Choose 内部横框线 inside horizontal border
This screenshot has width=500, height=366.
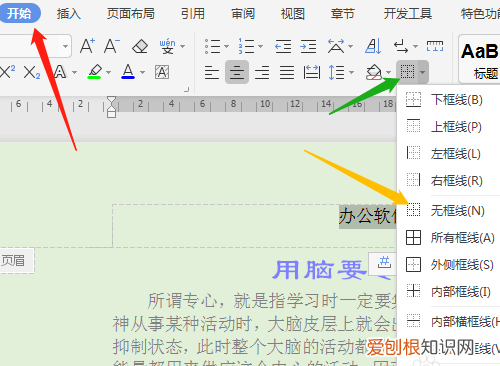448,322
